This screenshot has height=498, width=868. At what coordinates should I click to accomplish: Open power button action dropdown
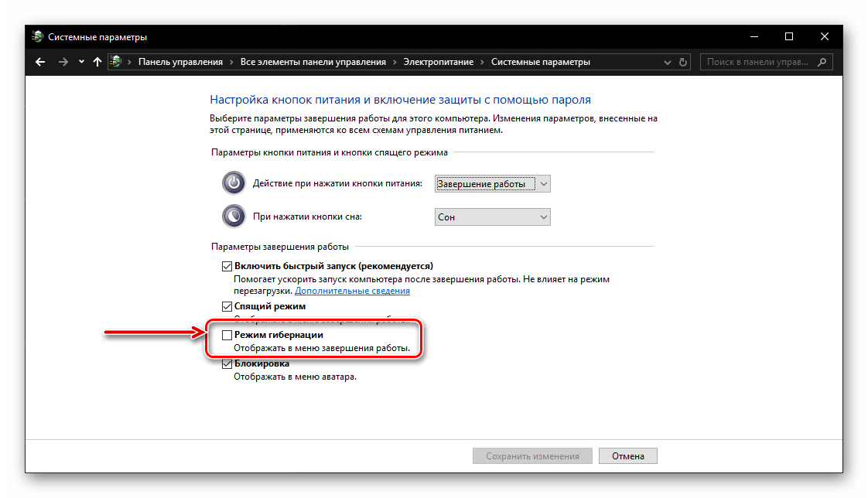pyautogui.click(x=493, y=184)
